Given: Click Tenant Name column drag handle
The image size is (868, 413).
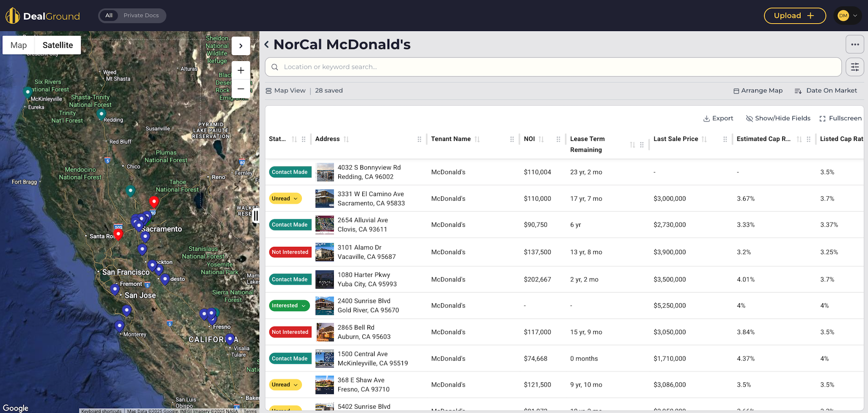Looking at the screenshot, I should (512, 139).
